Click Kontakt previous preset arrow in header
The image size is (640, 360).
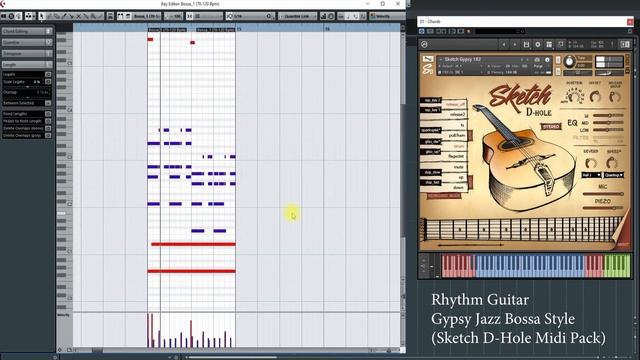point(504,44)
